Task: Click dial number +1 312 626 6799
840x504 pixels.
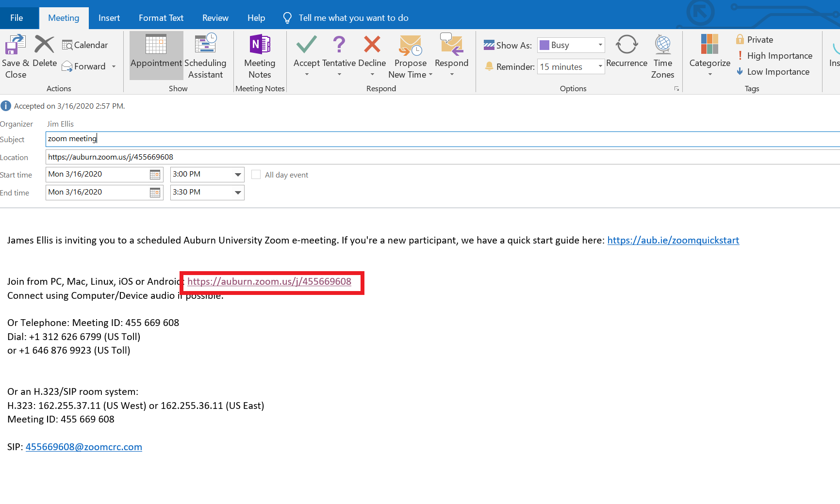Action: click(x=65, y=337)
